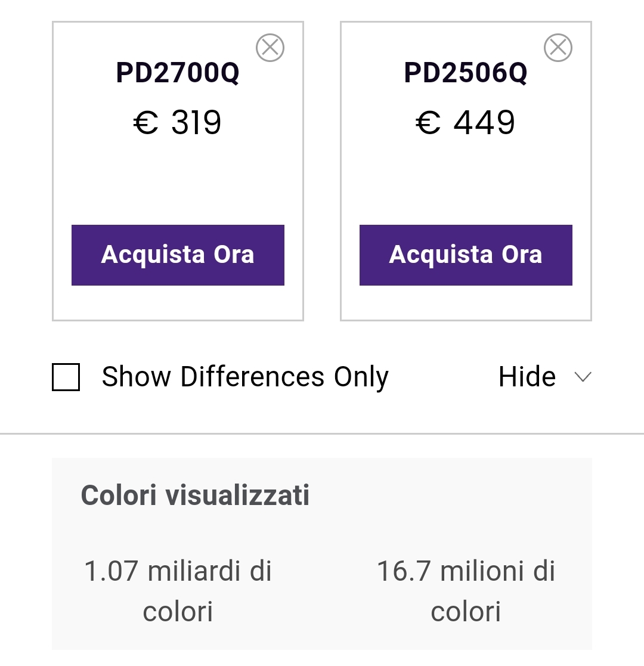This screenshot has width=644, height=666.
Task: Buy the PD2700Q via Acquista Ora
Action: pyautogui.click(x=178, y=255)
